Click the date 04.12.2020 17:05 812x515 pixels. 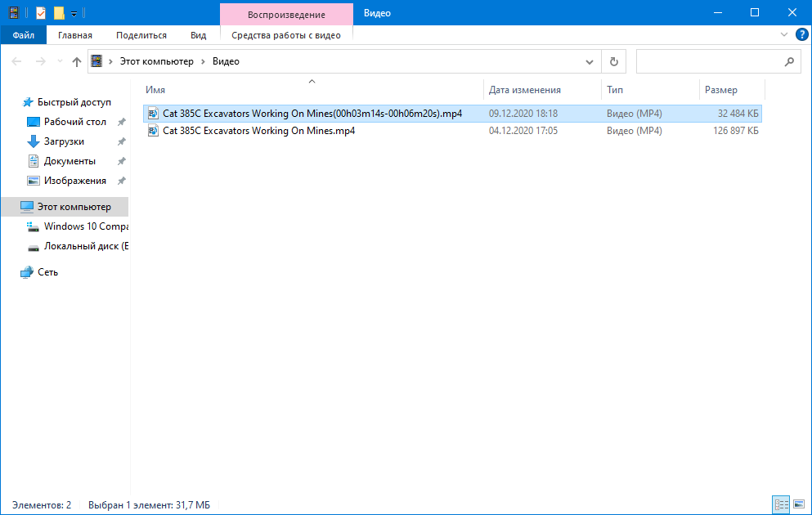(523, 131)
